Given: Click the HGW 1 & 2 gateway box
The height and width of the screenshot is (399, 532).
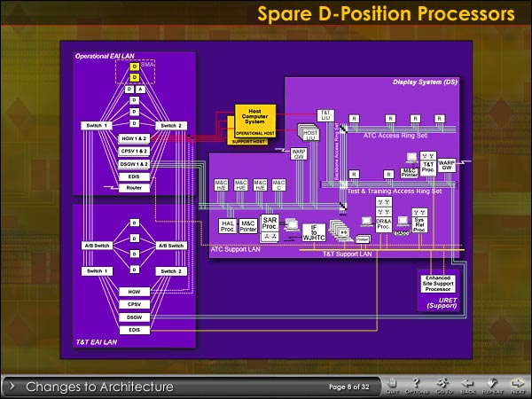Looking at the screenshot, I should [134, 138].
